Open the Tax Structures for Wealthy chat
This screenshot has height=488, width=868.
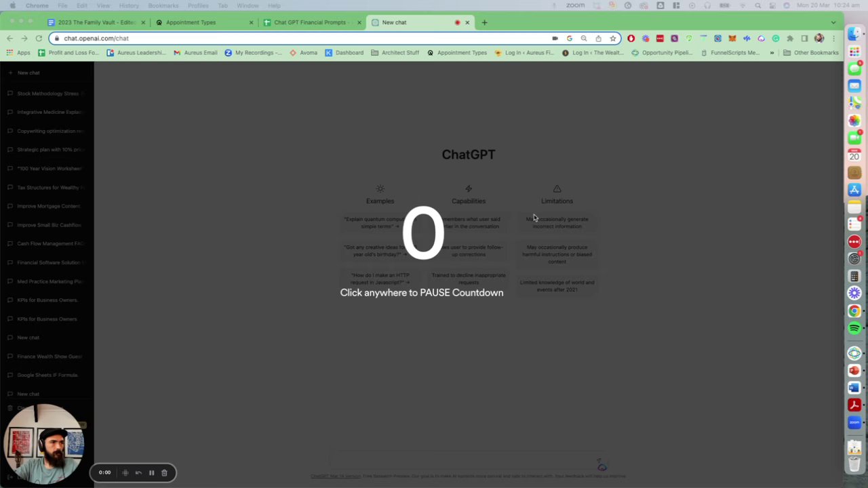[47, 187]
